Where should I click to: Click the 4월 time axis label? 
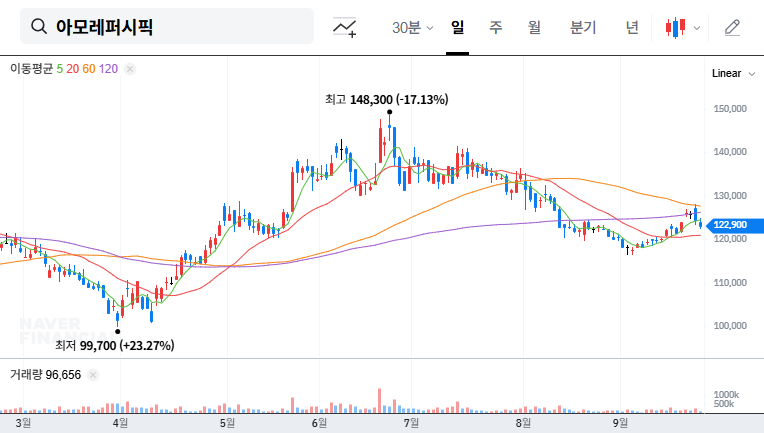tap(120, 423)
